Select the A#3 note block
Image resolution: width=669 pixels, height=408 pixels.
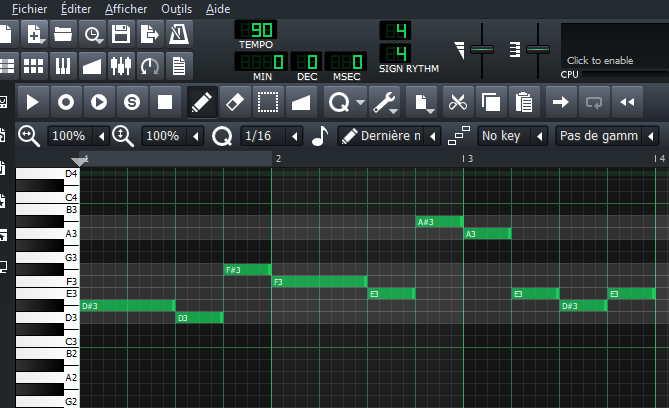click(x=439, y=221)
